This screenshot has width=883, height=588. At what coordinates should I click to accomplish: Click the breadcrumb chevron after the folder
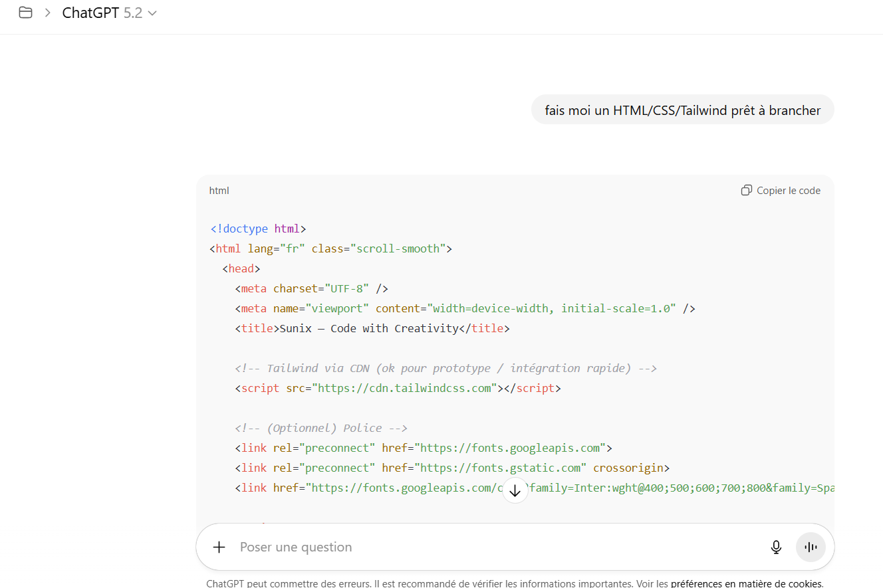click(x=47, y=13)
